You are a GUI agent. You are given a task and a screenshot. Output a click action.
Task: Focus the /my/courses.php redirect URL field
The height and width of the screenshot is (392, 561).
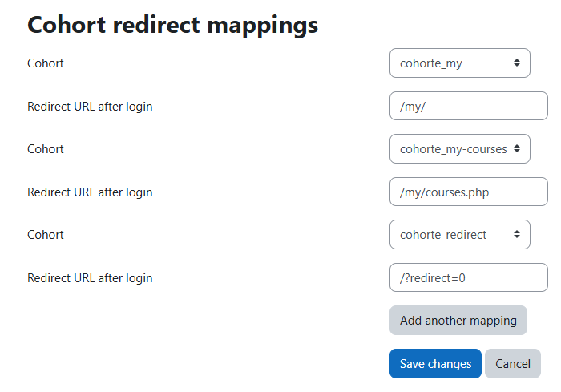(x=469, y=192)
